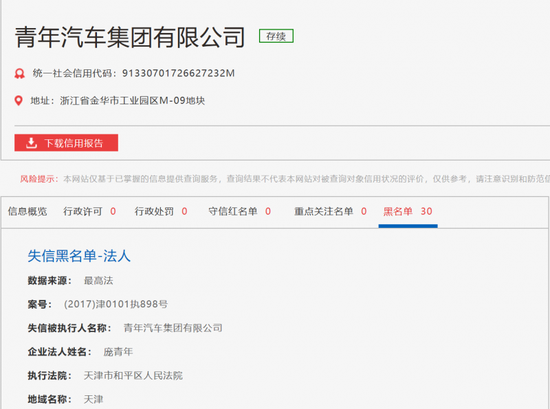Click the 统一社会信用代码 label

pyautogui.click(x=75, y=73)
